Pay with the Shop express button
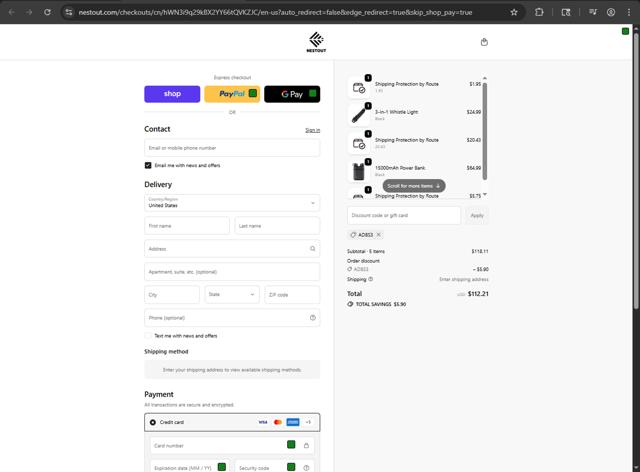The image size is (640, 472). (x=172, y=94)
